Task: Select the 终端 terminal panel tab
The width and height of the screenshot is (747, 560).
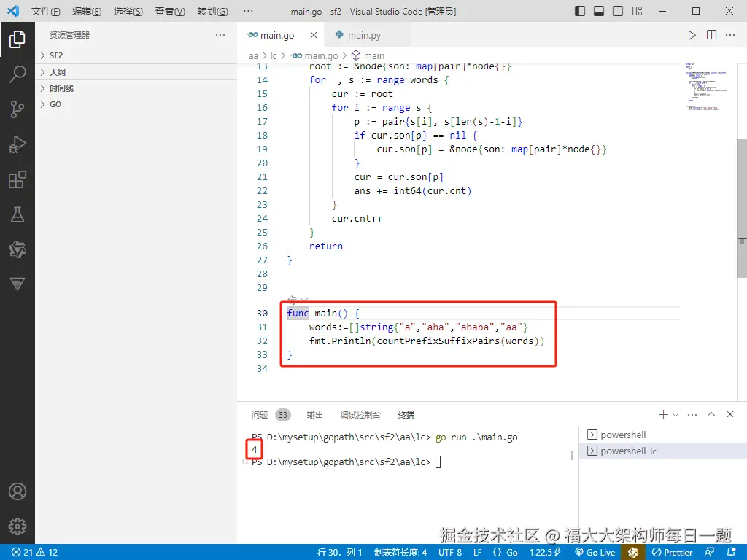Action: (x=406, y=415)
